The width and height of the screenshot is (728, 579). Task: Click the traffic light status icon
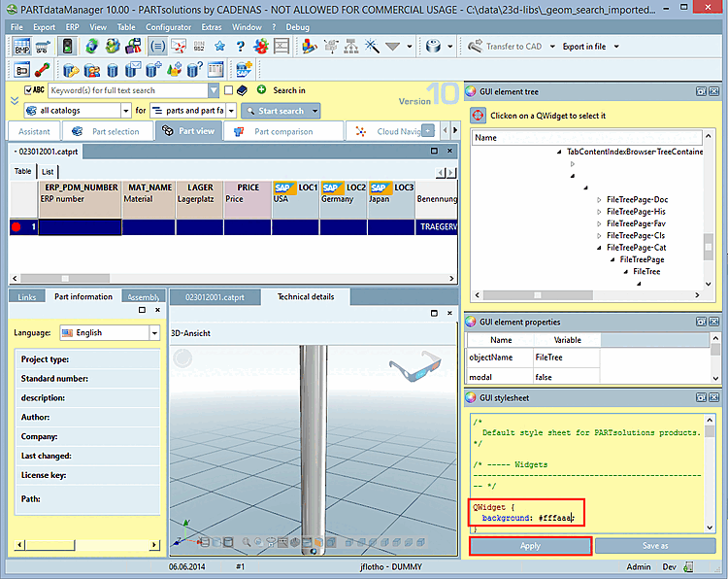(68, 47)
